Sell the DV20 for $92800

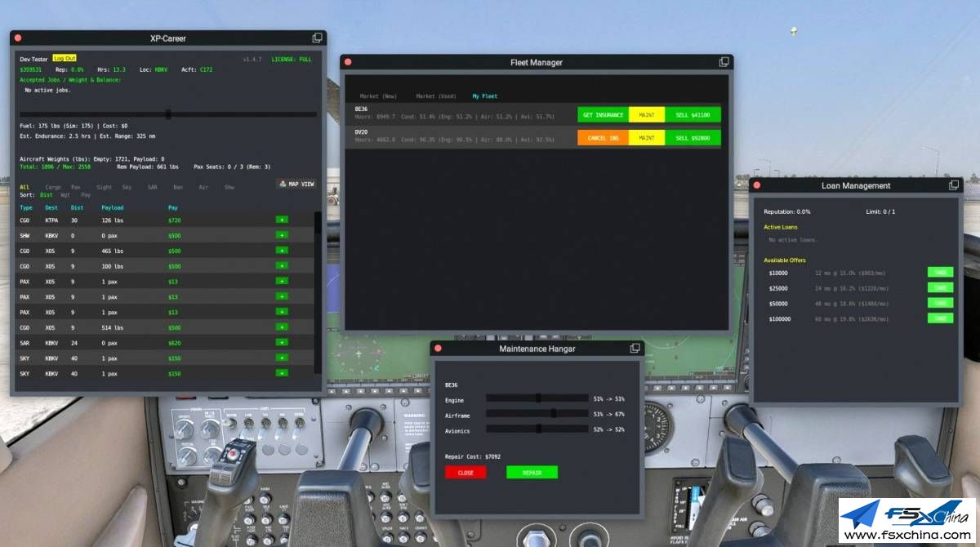pos(693,138)
